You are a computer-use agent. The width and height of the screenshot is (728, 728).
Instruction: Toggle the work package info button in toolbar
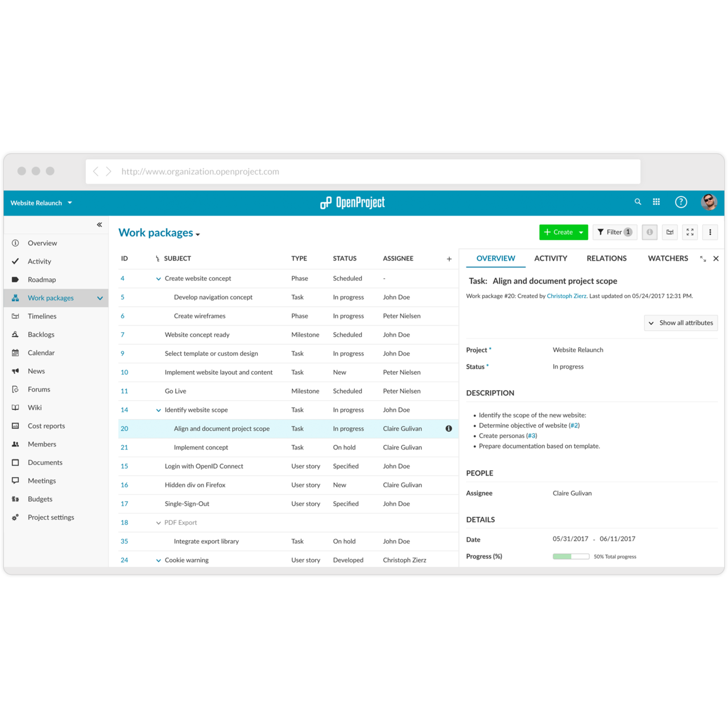coord(650,232)
